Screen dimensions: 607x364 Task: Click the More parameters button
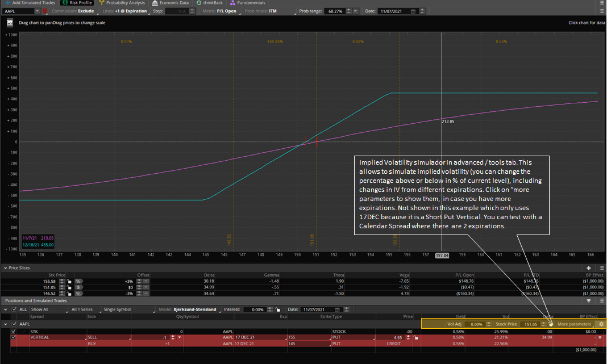(x=574, y=324)
